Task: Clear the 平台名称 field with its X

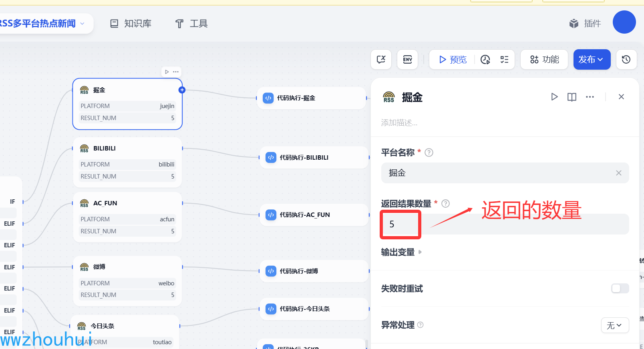Action: pyautogui.click(x=619, y=173)
